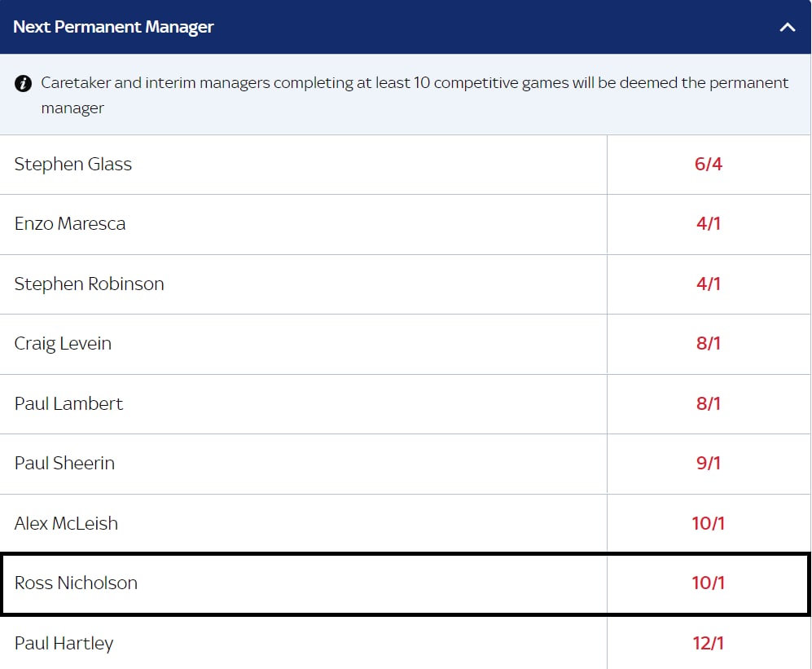Click the Stephen Glass name

73,165
